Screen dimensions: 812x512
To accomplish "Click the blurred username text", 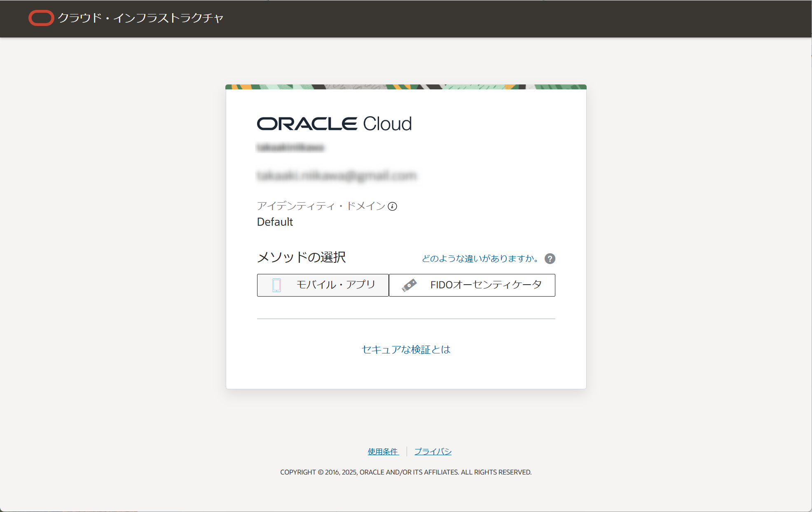I will [290, 147].
